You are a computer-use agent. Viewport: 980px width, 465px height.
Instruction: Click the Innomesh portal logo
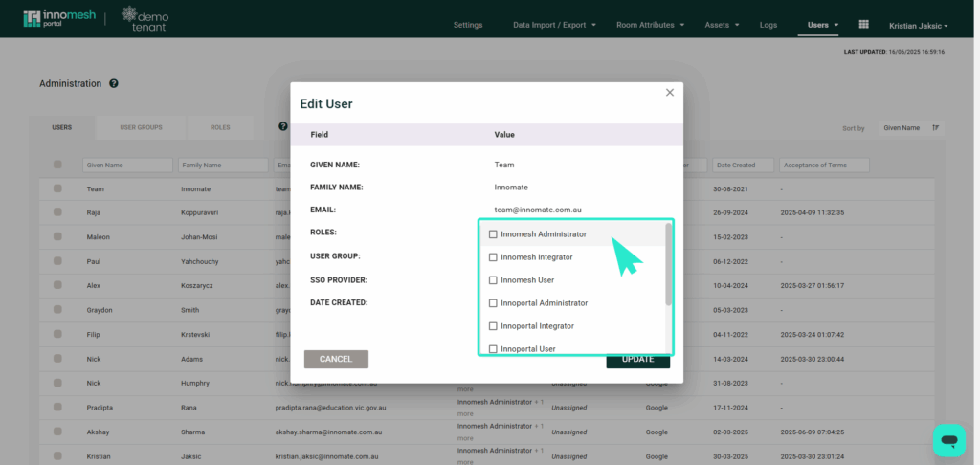59,18
